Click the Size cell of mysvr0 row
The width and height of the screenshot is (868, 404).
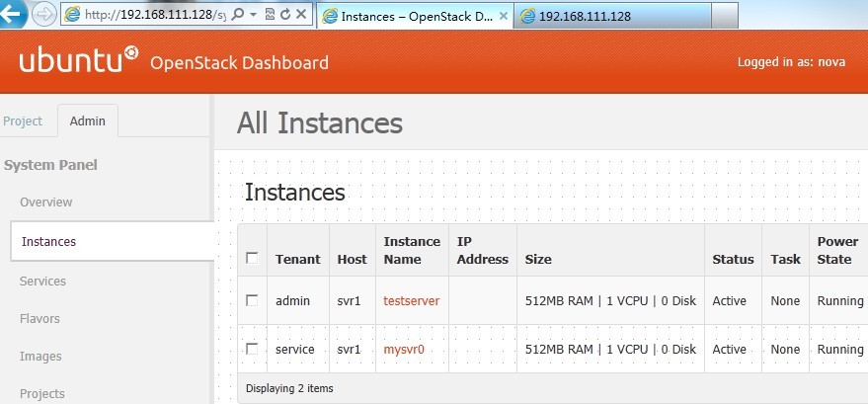[x=610, y=350]
